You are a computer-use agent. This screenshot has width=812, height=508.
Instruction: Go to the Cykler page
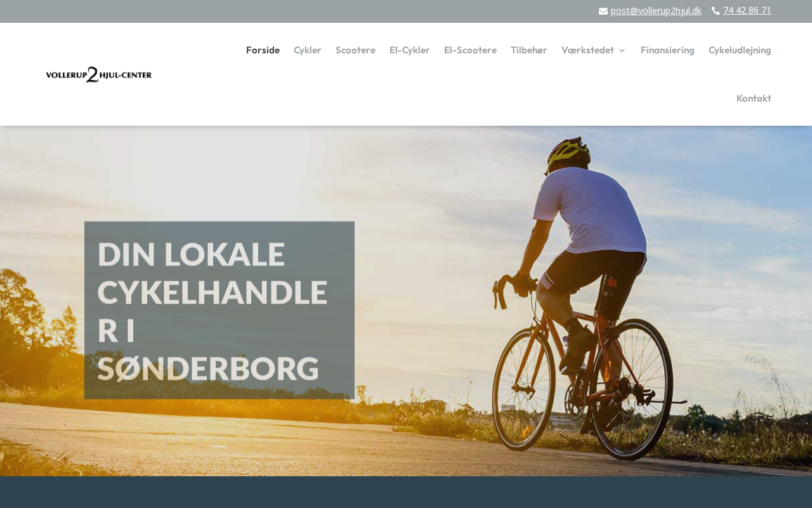308,50
